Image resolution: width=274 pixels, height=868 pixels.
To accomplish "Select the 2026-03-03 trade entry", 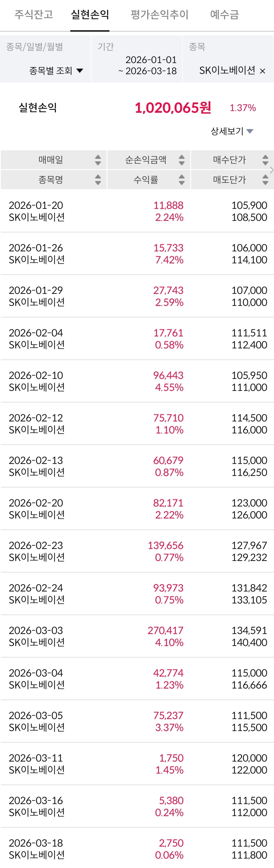I will pyautogui.click(x=137, y=636).
